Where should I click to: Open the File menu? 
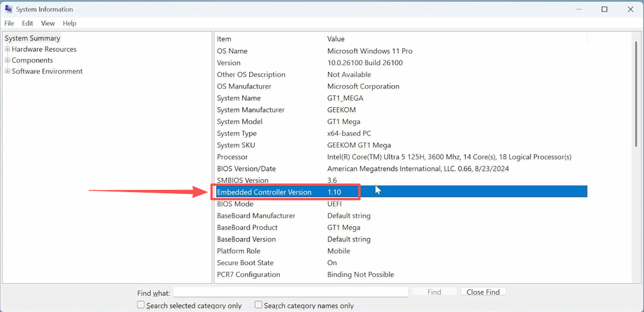(x=9, y=23)
